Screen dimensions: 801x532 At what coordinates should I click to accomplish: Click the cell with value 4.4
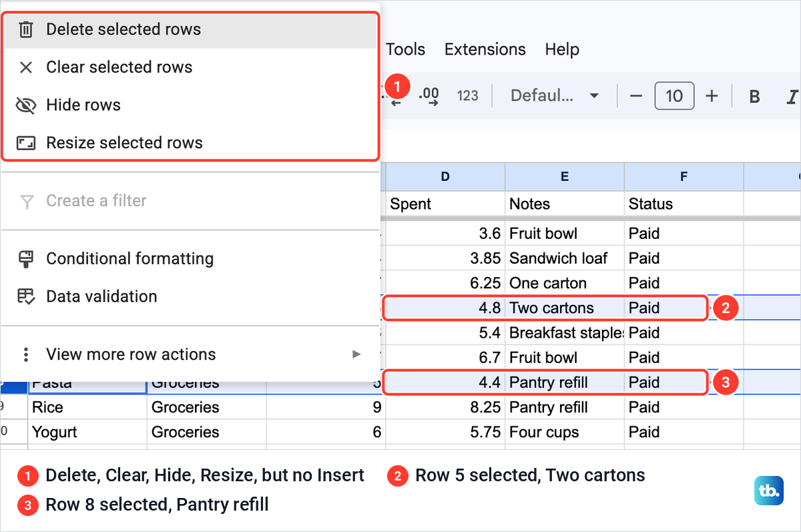tap(445, 382)
